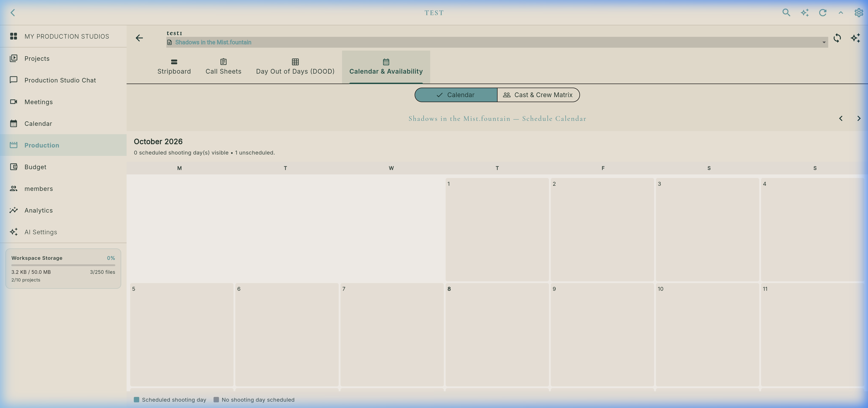Select the October 2 day cell
Viewport: 868px width, 408px height.
602,230
